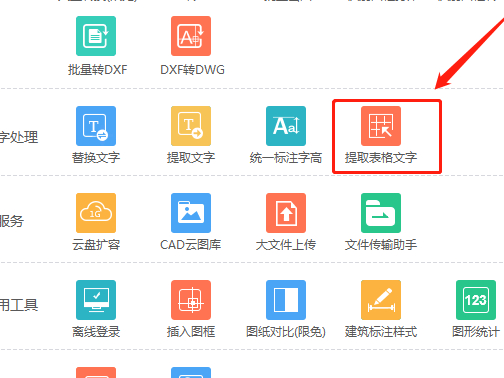Select the 大文件上传 icon
This screenshot has height=378, width=504.
[x=286, y=213]
